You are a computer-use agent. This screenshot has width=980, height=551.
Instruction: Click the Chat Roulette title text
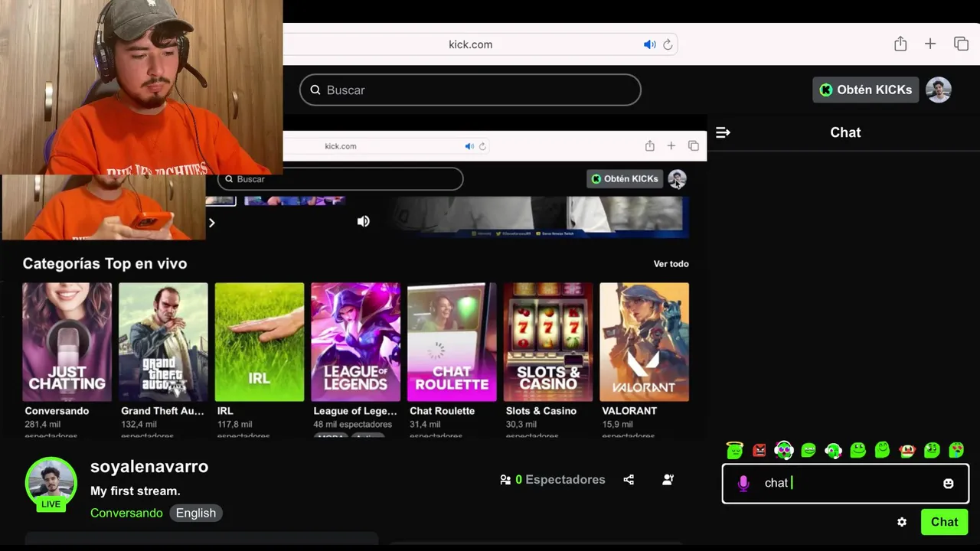coord(442,411)
